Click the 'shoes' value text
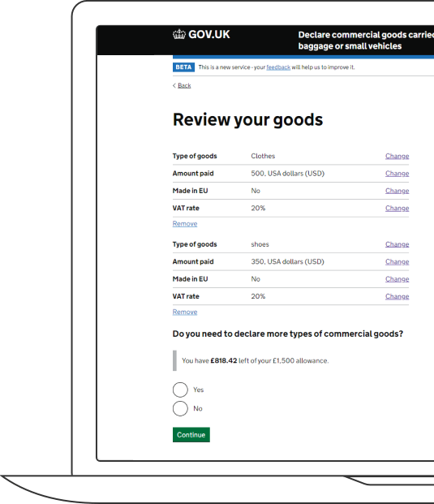Viewport: 434px width, 504px height. point(260,244)
